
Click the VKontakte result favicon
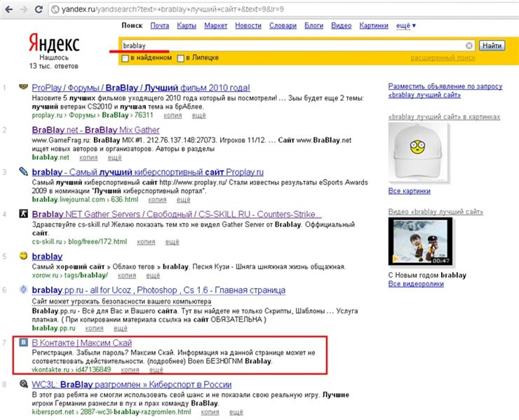click(23, 342)
